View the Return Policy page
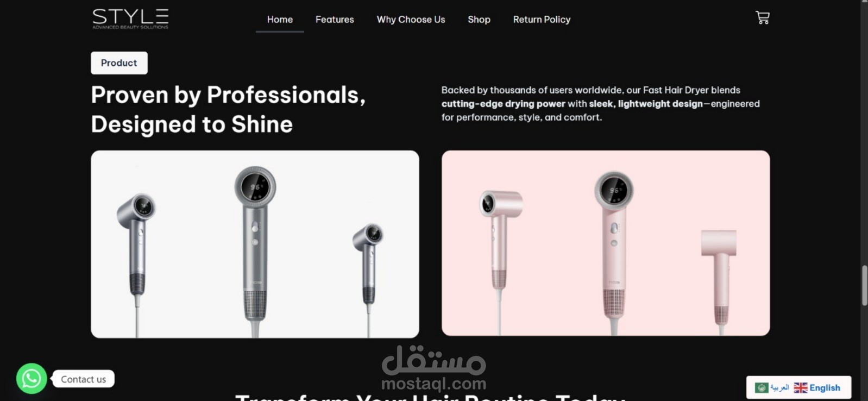 click(542, 20)
